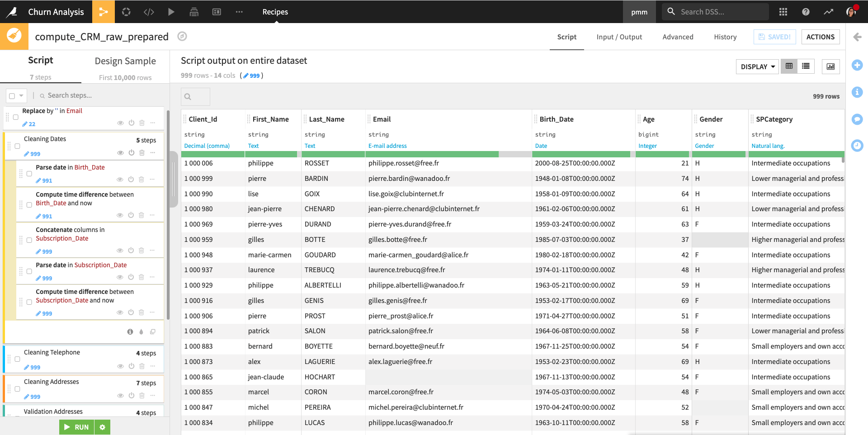Open the Discussions panel via the speech bubble
Image resolution: width=868 pixels, height=435 pixels.
pyautogui.click(x=858, y=119)
